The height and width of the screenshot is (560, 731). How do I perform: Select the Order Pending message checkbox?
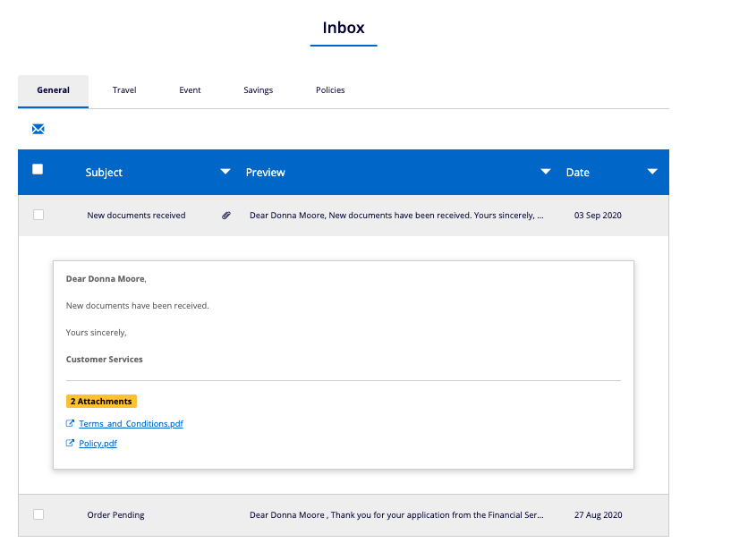click(x=38, y=514)
